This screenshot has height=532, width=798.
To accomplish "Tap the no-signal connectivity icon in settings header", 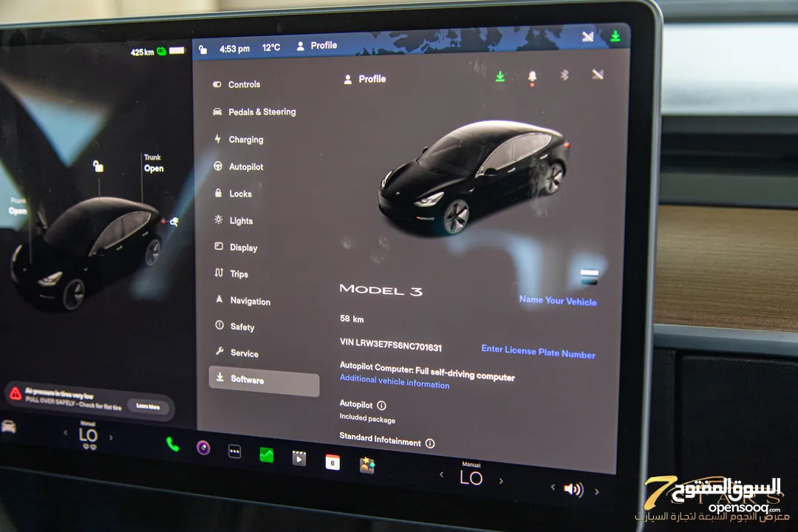I will coord(598,75).
